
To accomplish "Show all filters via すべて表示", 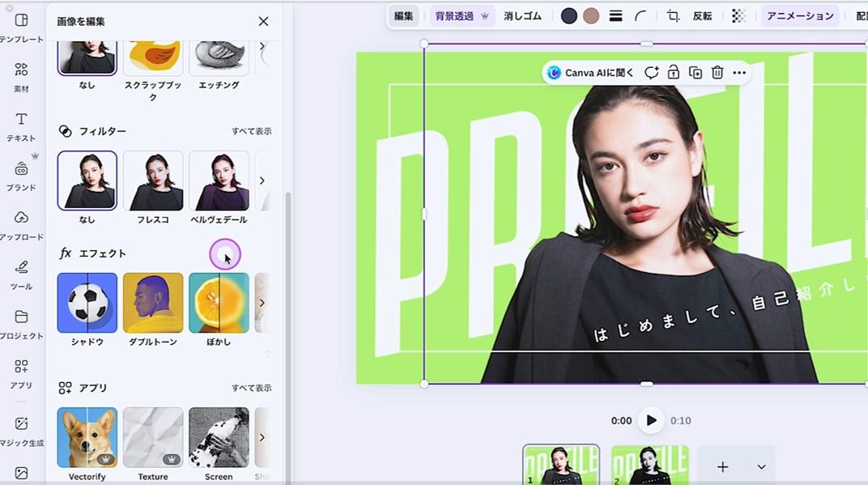I will tap(251, 131).
